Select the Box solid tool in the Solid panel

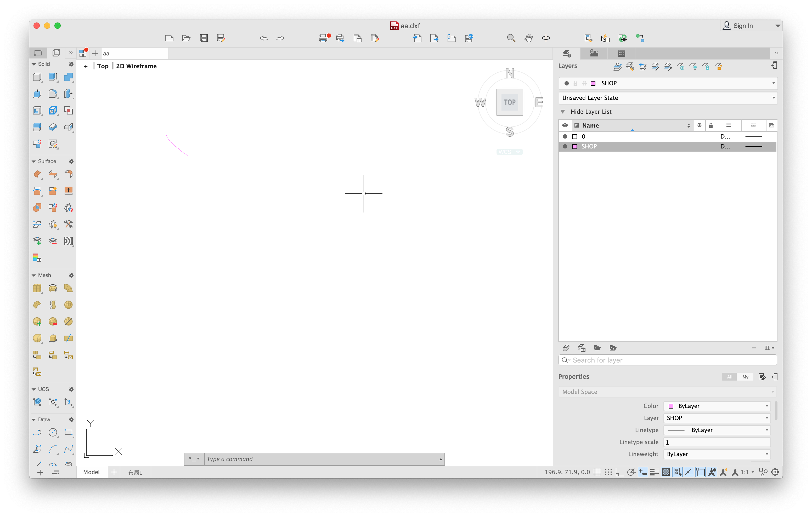coord(37,77)
